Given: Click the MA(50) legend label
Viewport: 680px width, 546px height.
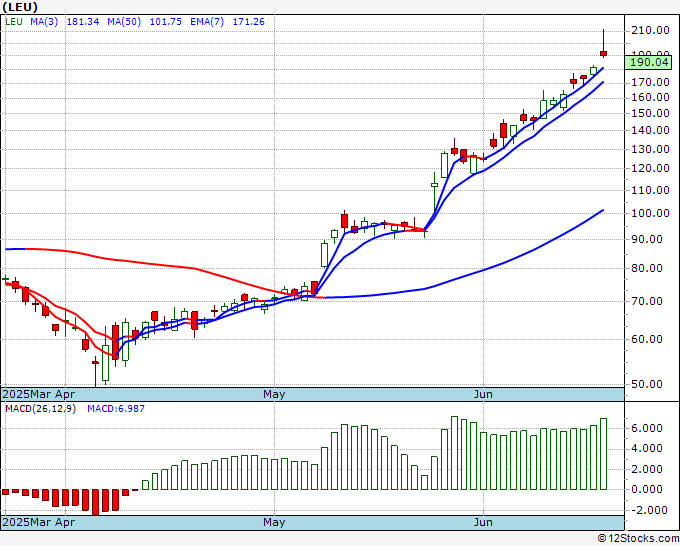Looking at the screenshot, I should 124,22.
